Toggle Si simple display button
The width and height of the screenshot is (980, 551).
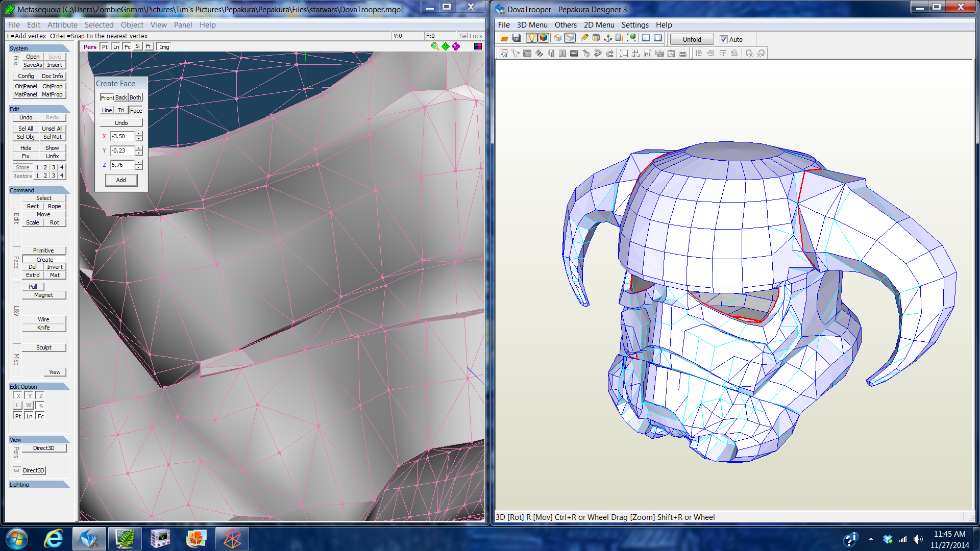coord(137,46)
